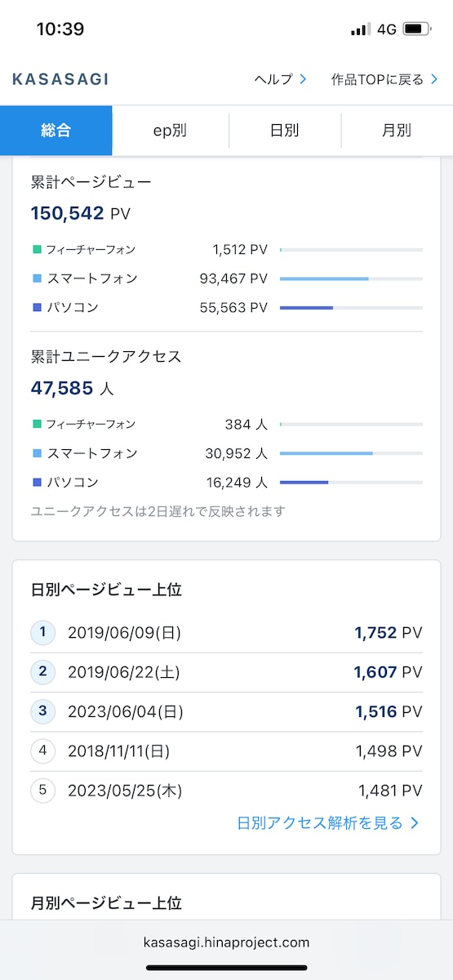The width and height of the screenshot is (453, 980).
Task: Click the 93,467 PV smartphone progress bar
Action: (351, 278)
